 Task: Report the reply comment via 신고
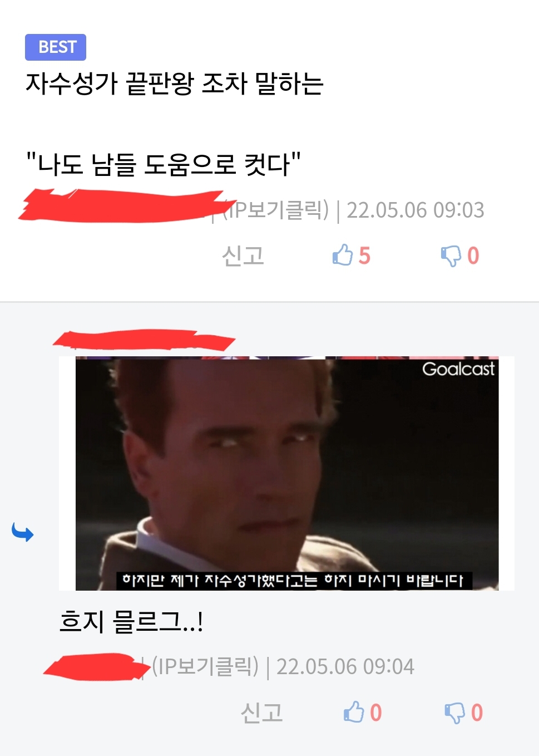pyautogui.click(x=261, y=713)
